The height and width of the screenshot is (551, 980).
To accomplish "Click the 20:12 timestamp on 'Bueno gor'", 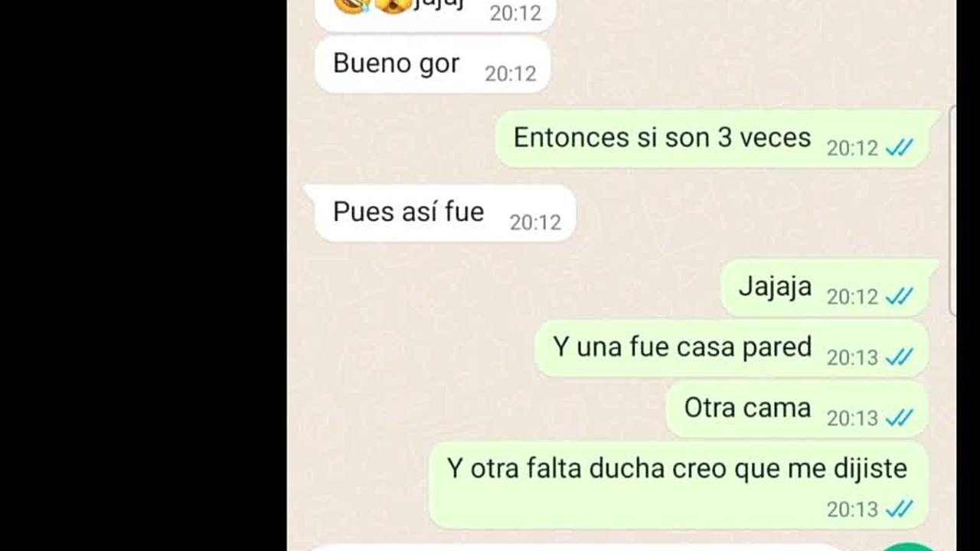I will pos(511,73).
